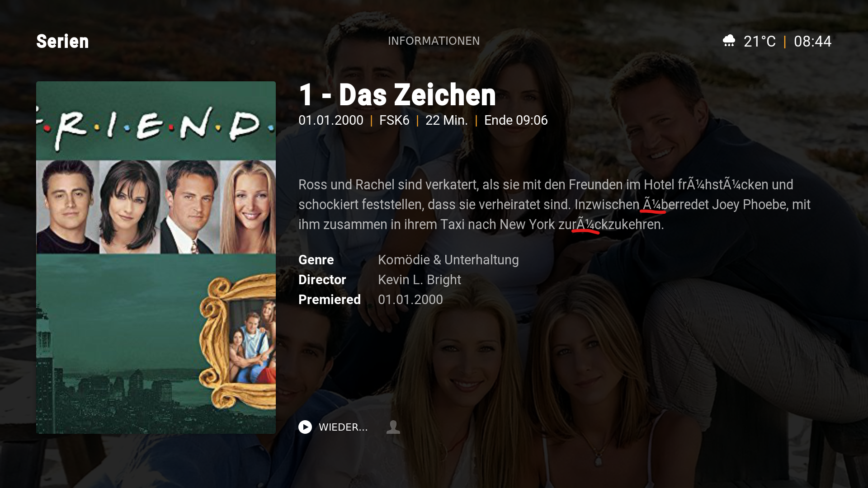The image size is (868, 488).
Task: Click the FSK6 rating label
Action: 394,120
